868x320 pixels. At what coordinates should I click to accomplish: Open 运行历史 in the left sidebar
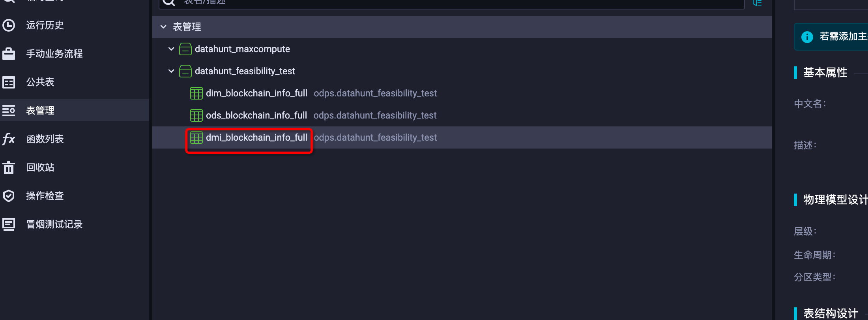click(45, 25)
